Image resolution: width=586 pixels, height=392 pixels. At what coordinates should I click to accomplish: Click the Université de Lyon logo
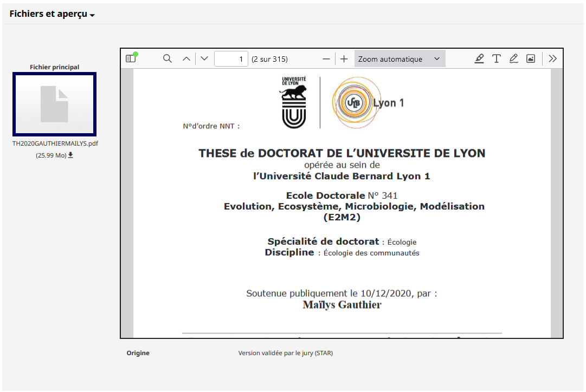click(294, 102)
